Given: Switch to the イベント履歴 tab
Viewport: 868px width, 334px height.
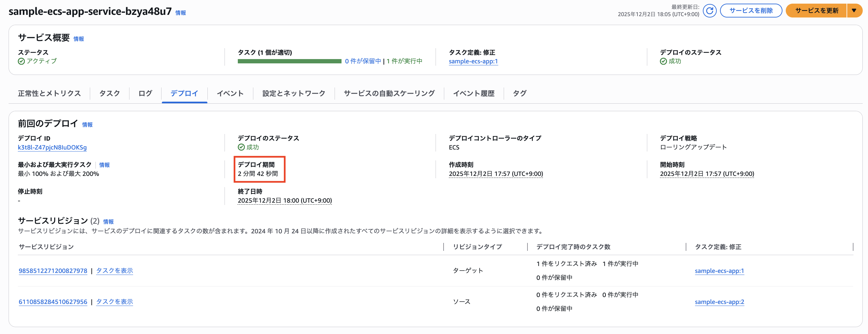Looking at the screenshot, I should pyautogui.click(x=474, y=93).
